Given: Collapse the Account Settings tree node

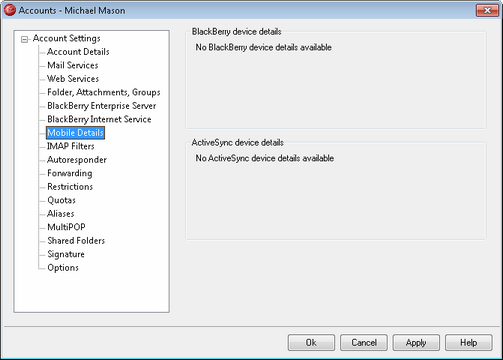Looking at the screenshot, I should tap(24, 39).
